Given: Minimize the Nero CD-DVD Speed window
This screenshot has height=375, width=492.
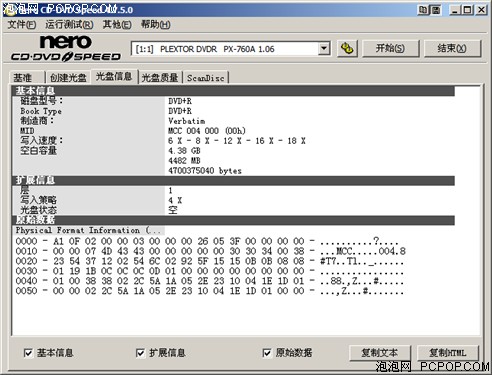Looking at the screenshot, I should (455, 10).
